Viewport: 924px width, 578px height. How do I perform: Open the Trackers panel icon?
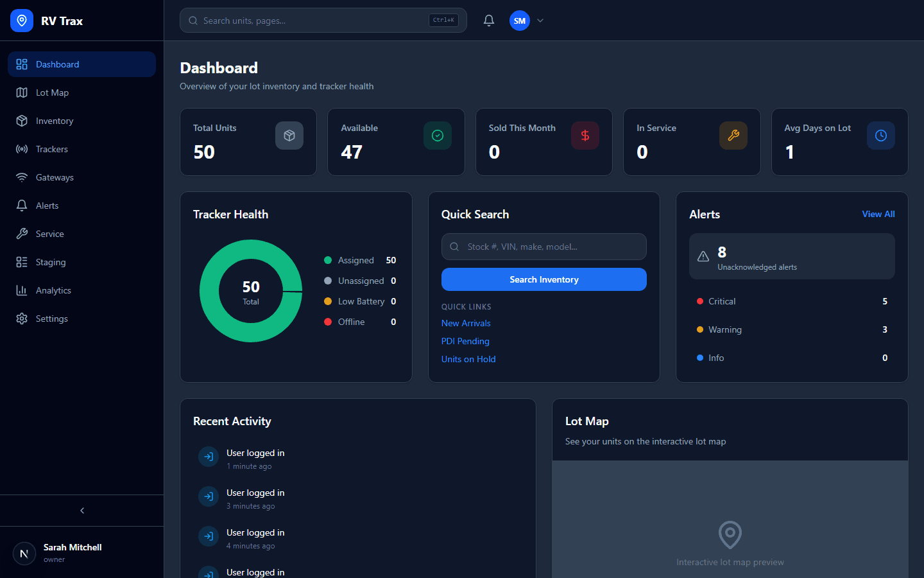pyautogui.click(x=22, y=149)
